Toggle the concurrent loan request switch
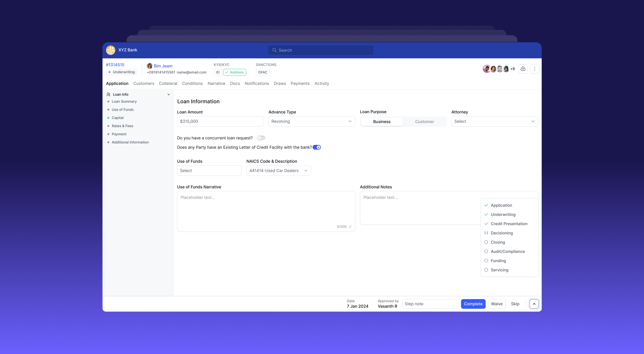 (x=261, y=138)
